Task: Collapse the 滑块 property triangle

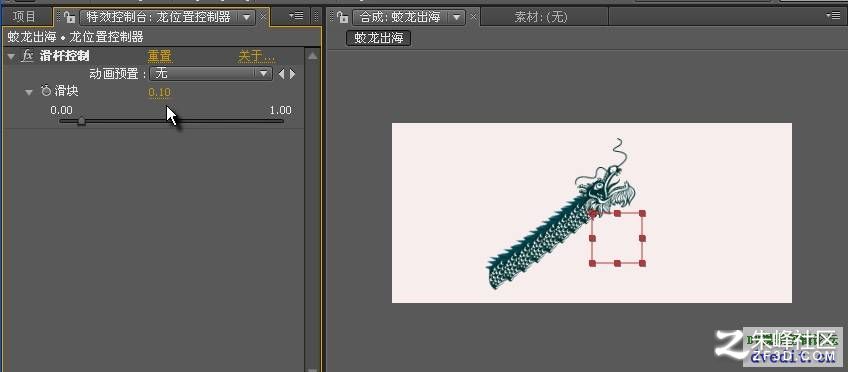Action: point(29,92)
